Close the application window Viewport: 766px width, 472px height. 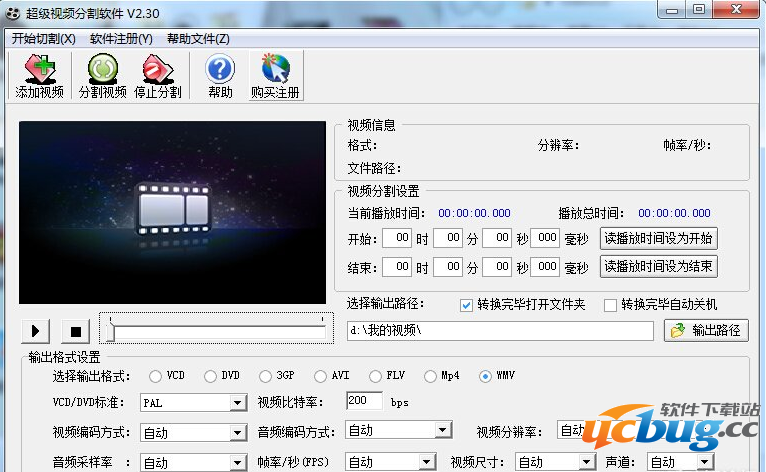pyautogui.click(x=736, y=9)
